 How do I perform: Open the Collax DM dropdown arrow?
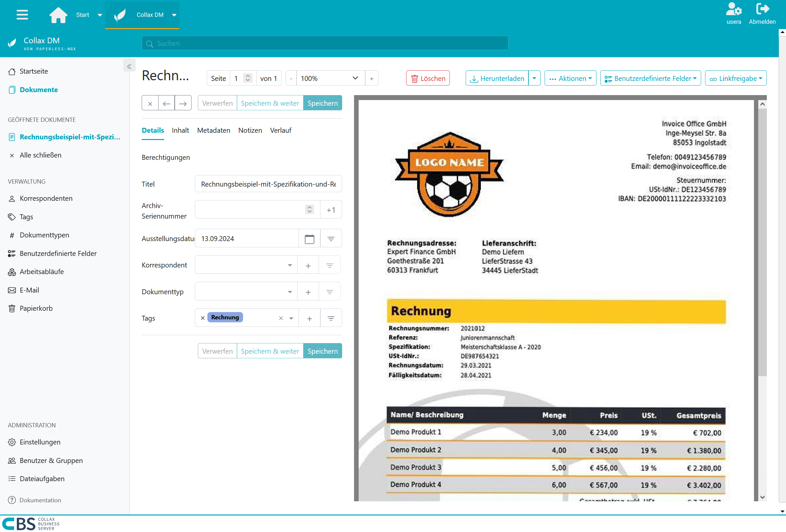174,15
